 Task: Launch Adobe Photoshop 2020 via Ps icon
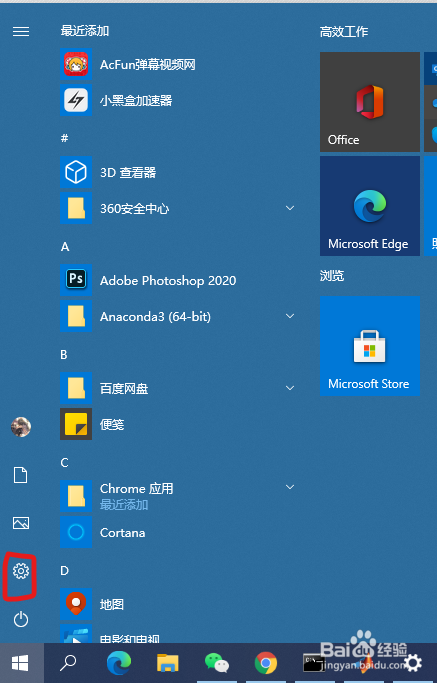(x=76, y=280)
